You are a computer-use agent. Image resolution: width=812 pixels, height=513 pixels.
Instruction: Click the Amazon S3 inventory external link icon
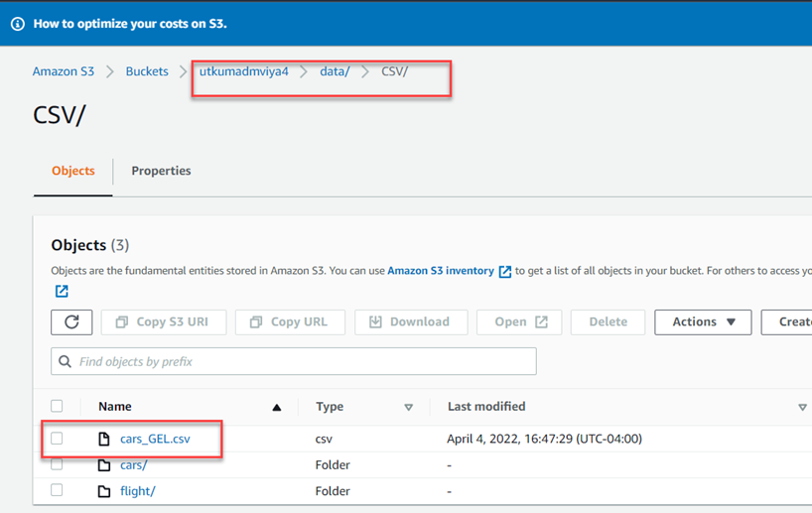(x=505, y=271)
